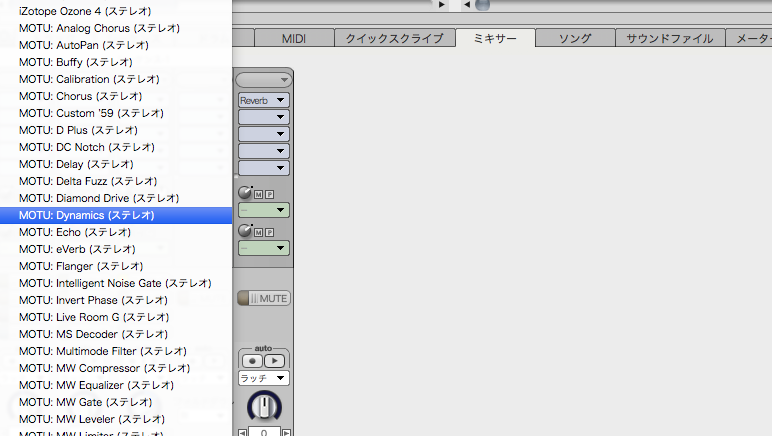Select iZotope Ozone 4 plugin entry
Screen dimensions: 772x436
click(x=116, y=11)
